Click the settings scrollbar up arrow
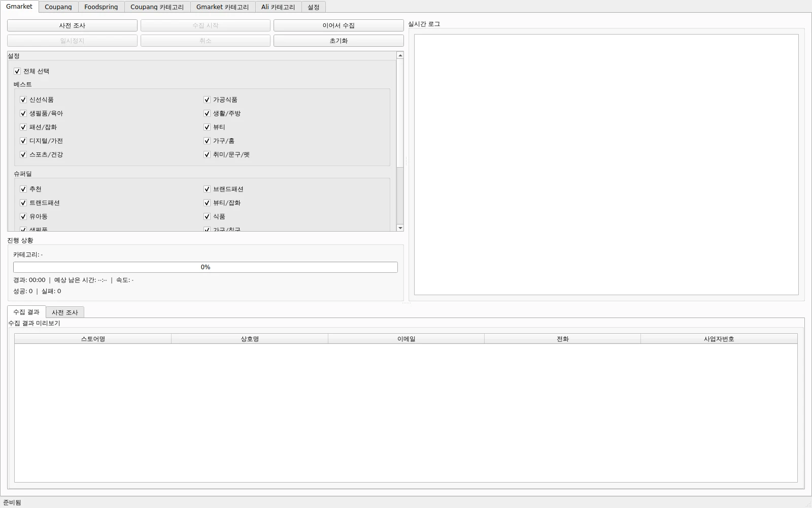This screenshot has height=508, width=812. (x=400, y=55)
